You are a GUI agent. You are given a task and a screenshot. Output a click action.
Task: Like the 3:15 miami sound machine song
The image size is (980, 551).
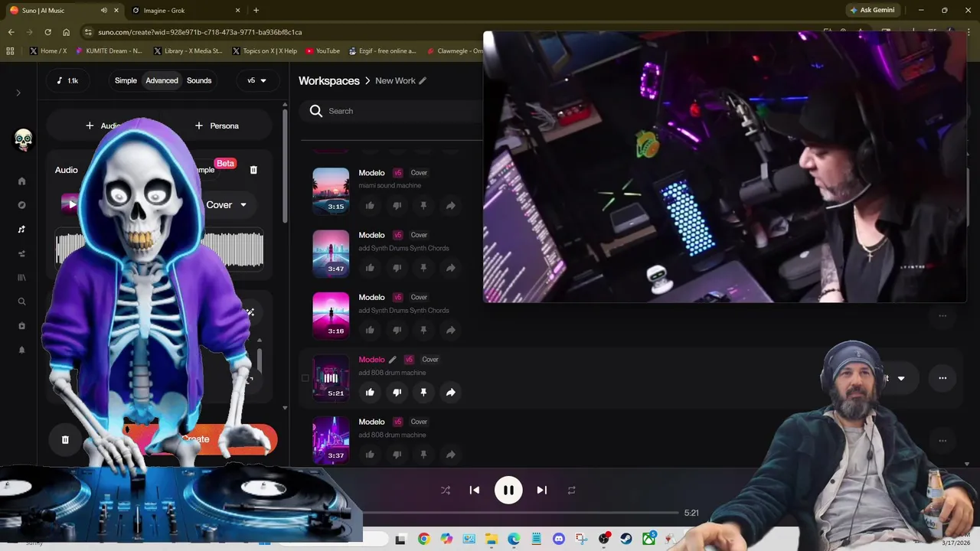click(x=370, y=205)
